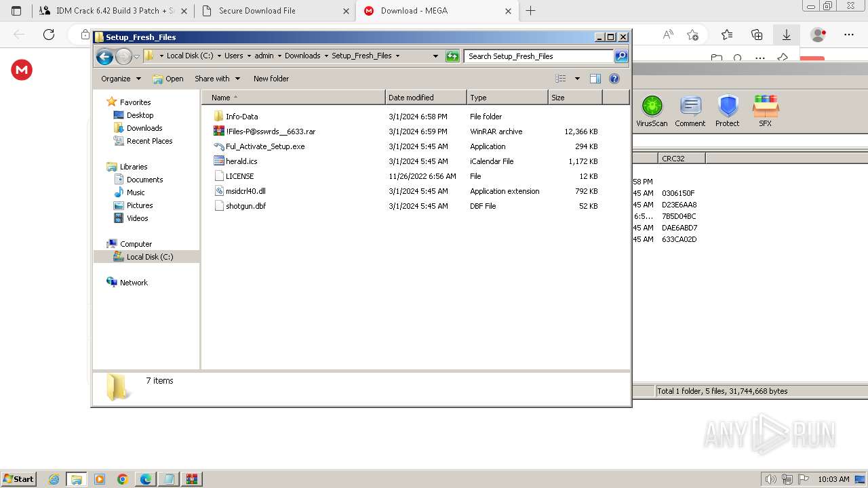This screenshot has height=488, width=868.
Task: Click the New folder button
Action: [271, 79]
